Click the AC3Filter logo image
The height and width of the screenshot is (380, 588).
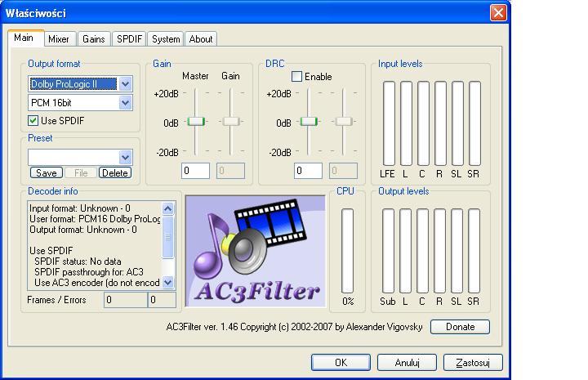tap(256, 251)
